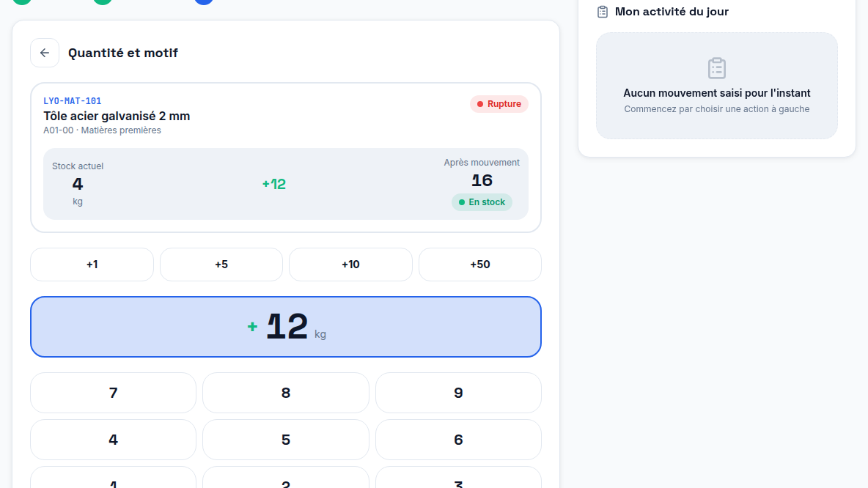Click the green plus sign in quantity field
Image resolution: width=868 pixels, height=488 pixels.
[252, 327]
